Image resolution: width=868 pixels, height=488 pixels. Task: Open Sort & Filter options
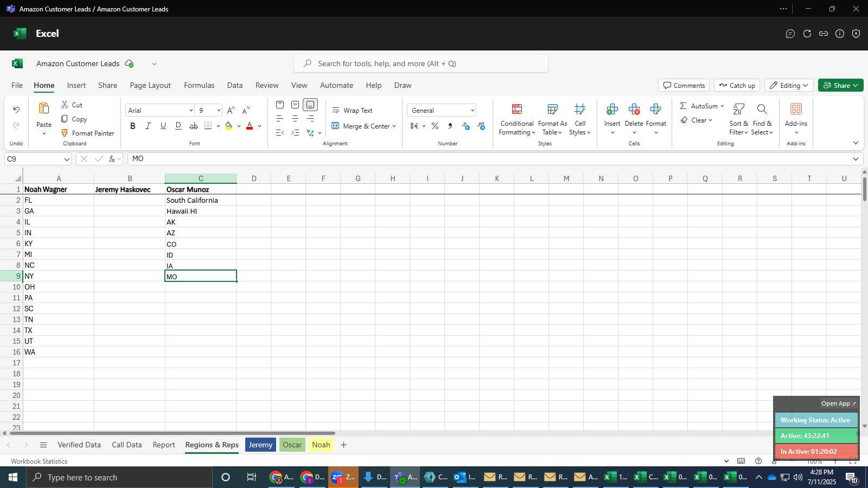pyautogui.click(x=739, y=120)
